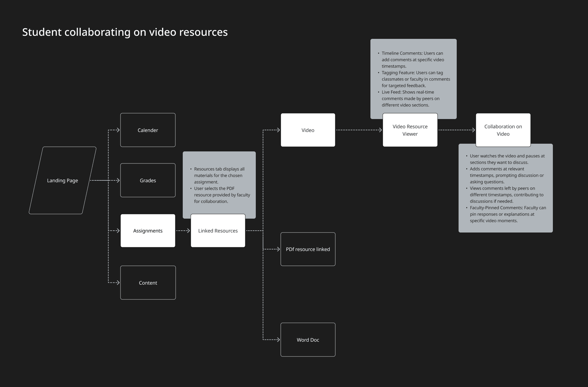This screenshot has width=588, height=387.
Task: Click the Assignments node
Action: point(148,231)
